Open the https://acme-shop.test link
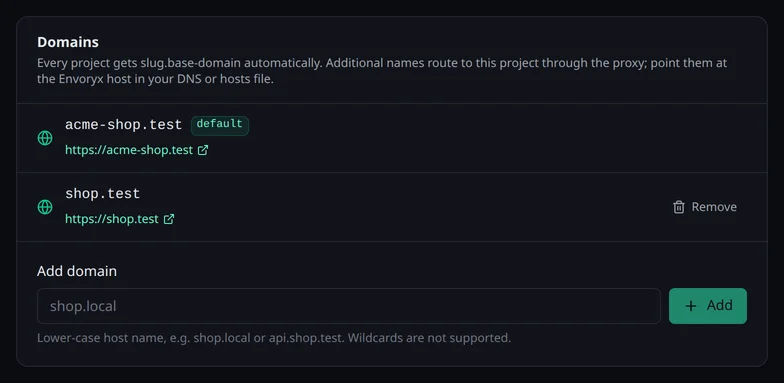The width and height of the screenshot is (784, 383). point(129,150)
